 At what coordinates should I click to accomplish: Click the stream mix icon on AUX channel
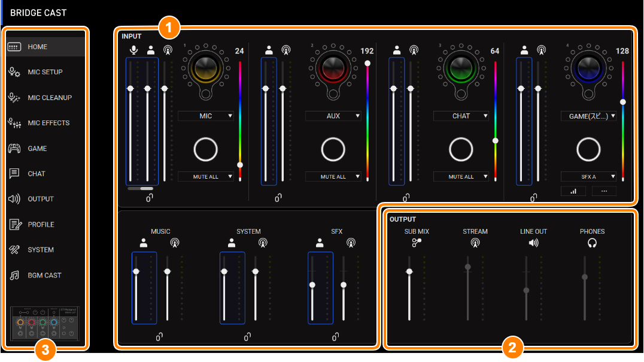(286, 50)
